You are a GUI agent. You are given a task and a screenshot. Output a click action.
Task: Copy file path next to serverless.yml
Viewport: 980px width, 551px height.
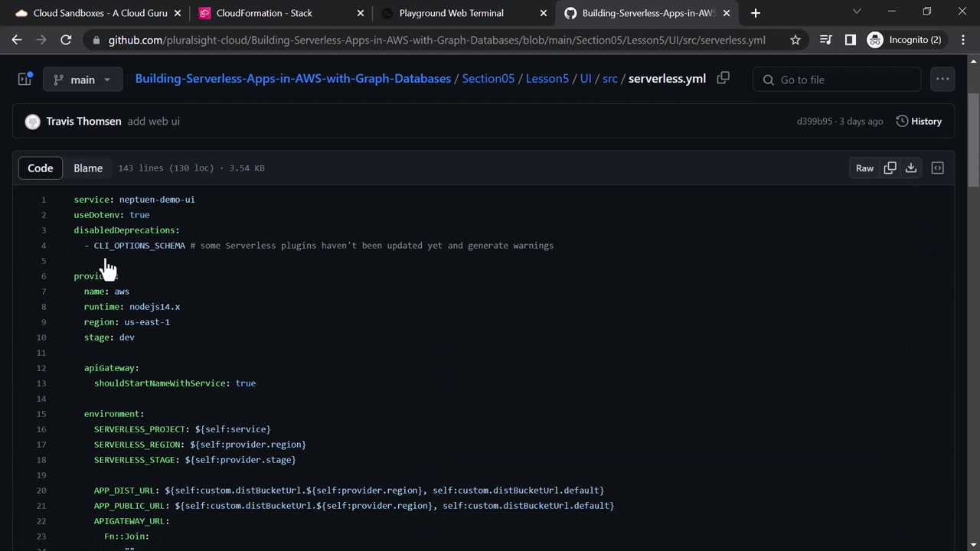click(723, 78)
